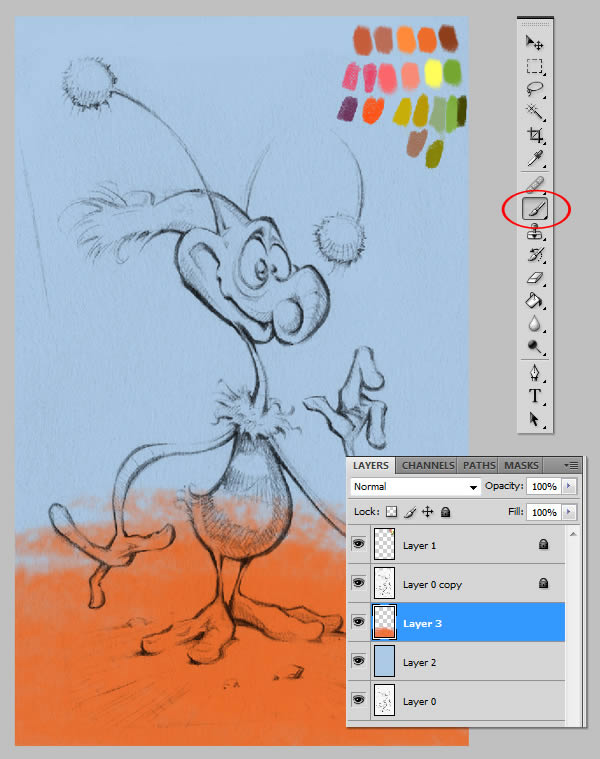Select the Crop tool
Screen dimensions: 600x759
(x=535, y=135)
